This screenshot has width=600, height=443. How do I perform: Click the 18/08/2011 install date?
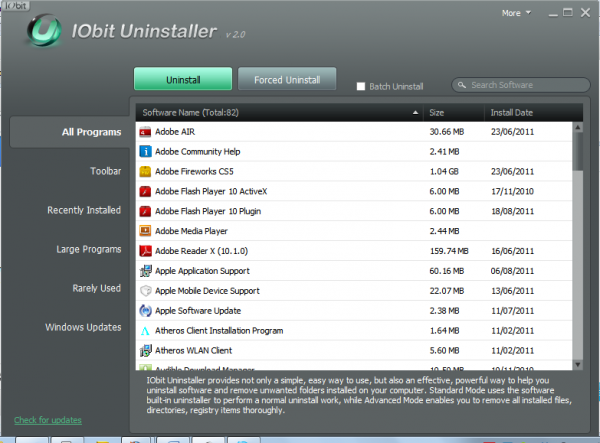tap(512, 211)
